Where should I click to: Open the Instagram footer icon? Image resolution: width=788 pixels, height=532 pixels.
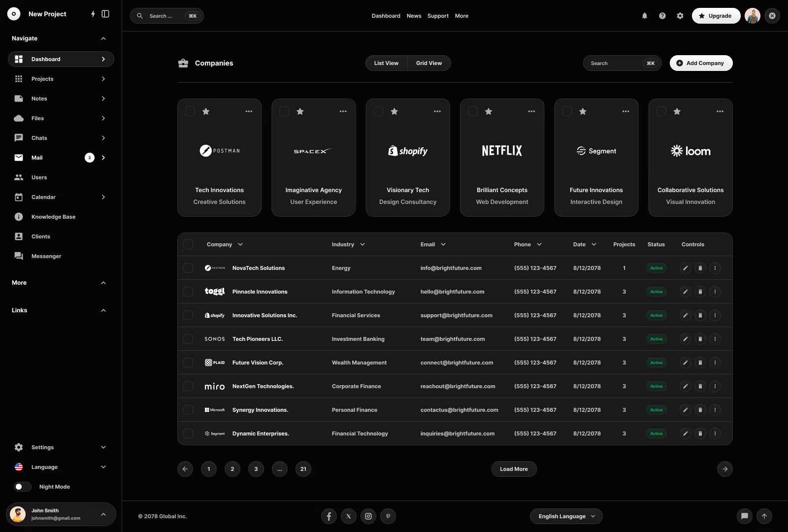pyautogui.click(x=368, y=516)
